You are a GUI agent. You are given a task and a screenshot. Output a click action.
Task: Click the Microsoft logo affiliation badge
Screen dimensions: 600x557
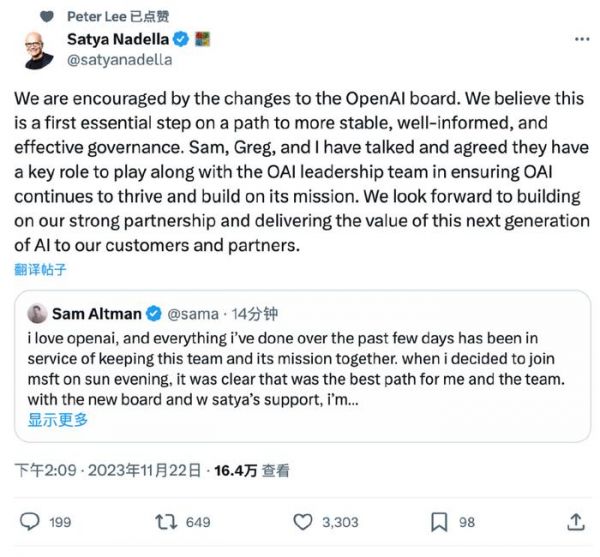tap(201, 40)
